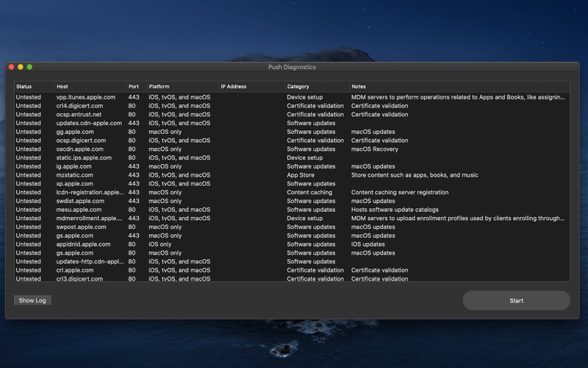Click Untested status of vpp.itunes.apple.com row

28,97
